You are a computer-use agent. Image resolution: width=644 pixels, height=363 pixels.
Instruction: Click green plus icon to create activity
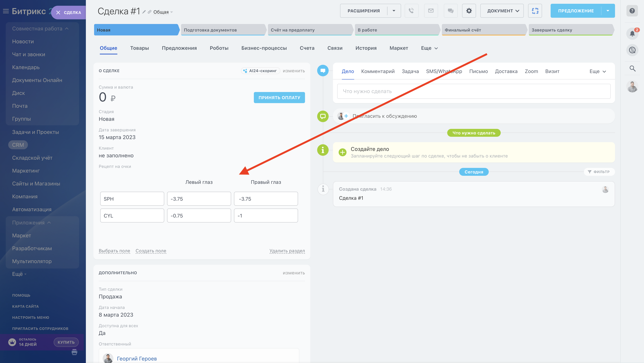click(x=342, y=152)
